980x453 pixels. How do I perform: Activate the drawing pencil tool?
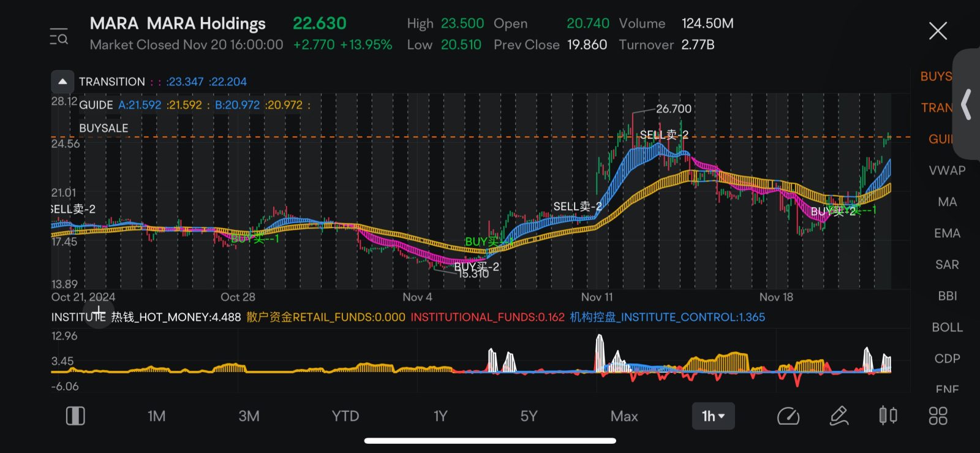(839, 416)
